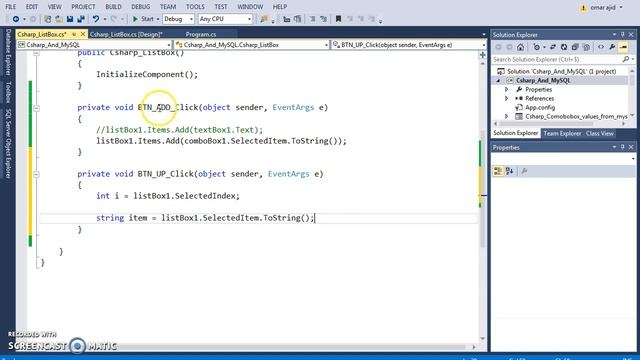Expand the References tree node
640x360 pixels.
click(507, 98)
